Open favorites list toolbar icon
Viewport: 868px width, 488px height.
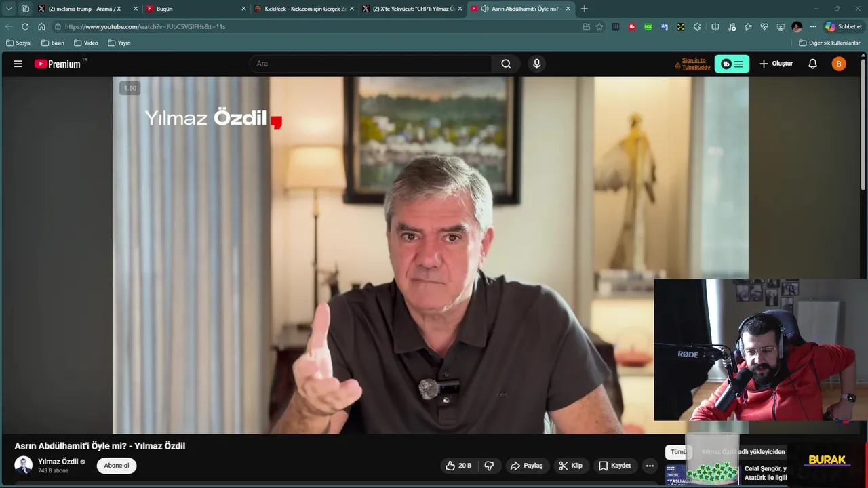coord(748,26)
